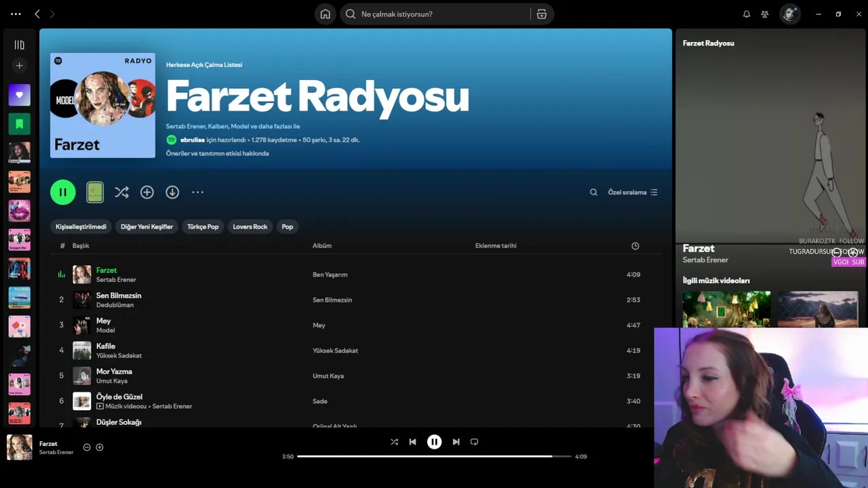Select track Sen Bilmezsin
This screenshot has width=868, height=488.
click(x=119, y=296)
